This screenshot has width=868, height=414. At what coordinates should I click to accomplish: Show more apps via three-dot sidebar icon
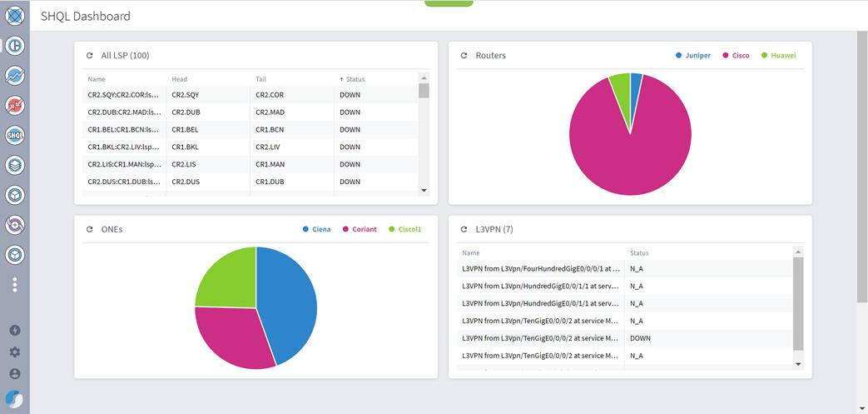coord(15,285)
